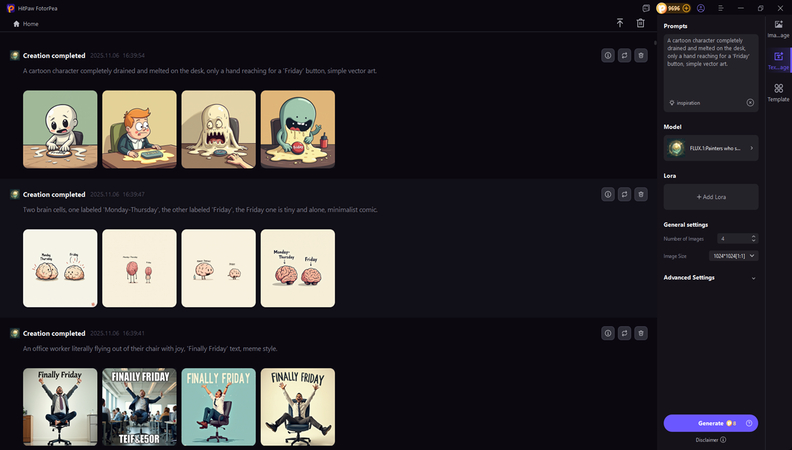The image size is (792, 450).
Task: Click the Add Lora button
Action: coord(711,197)
